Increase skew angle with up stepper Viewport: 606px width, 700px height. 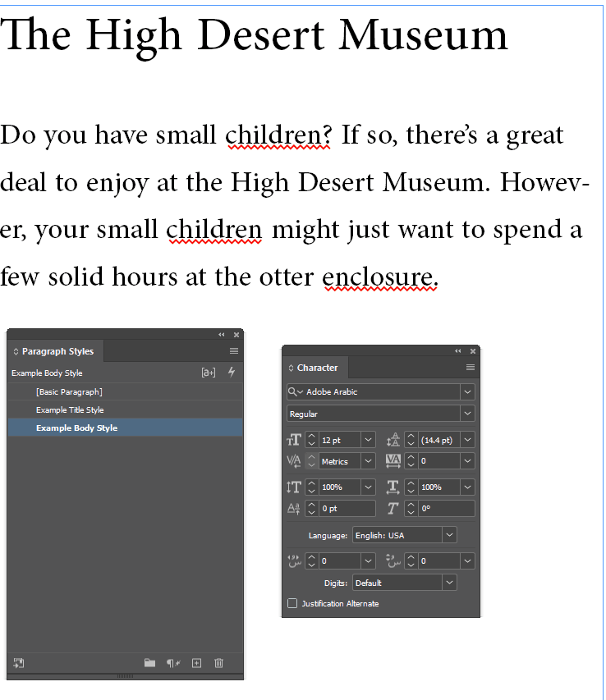[x=411, y=505]
